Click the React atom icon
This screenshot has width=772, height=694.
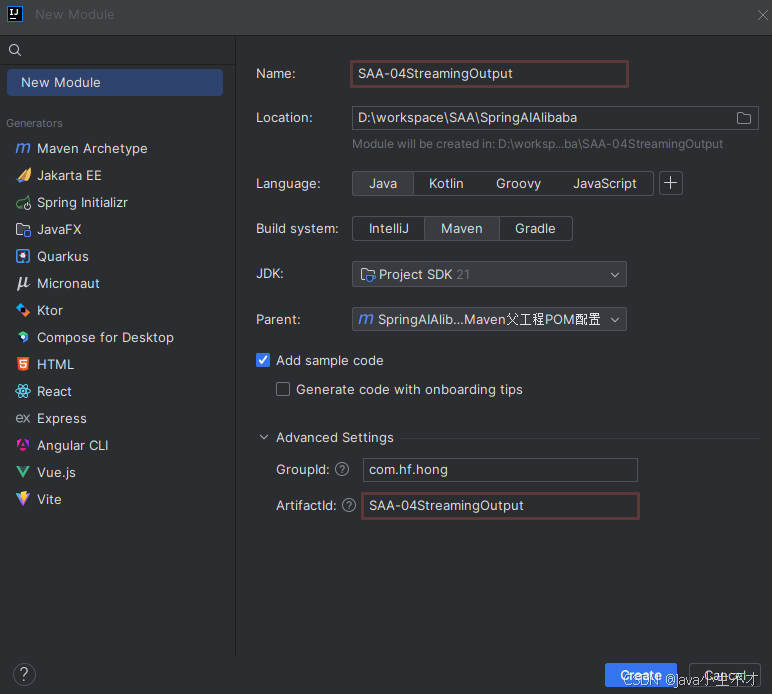tap(23, 391)
